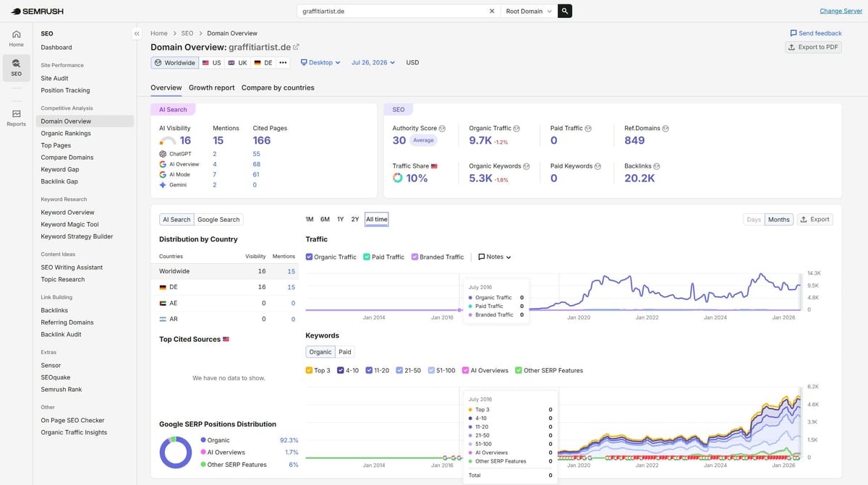Open external link icon next to graffitiartist.de
This screenshot has height=485, width=868.
(x=296, y=47)
